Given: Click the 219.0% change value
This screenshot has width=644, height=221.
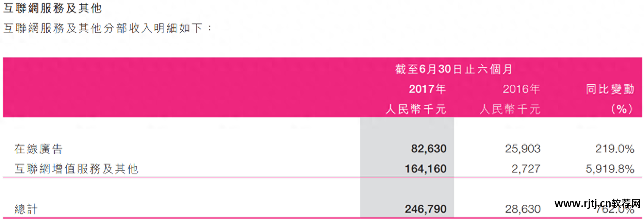Looking at the screenshot, I should 615,149.
